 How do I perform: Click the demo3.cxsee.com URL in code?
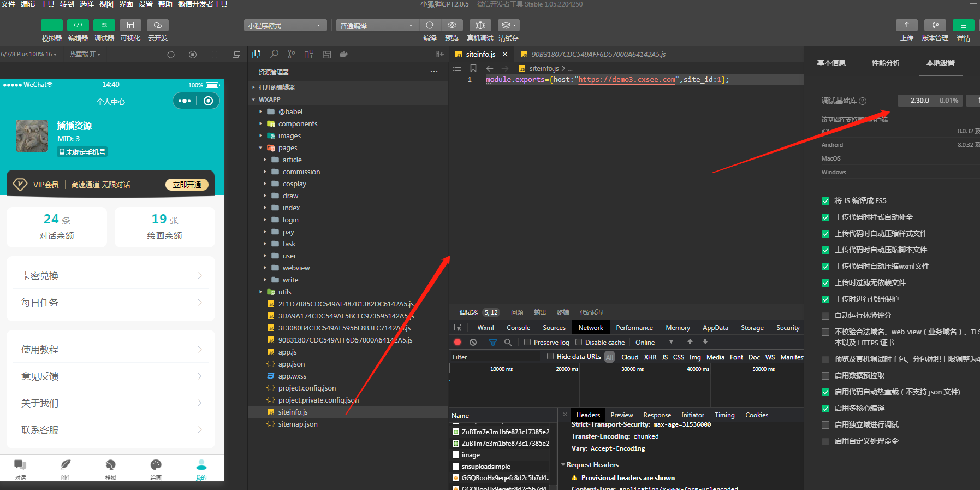pyautogui.click(x=627, y=80)
